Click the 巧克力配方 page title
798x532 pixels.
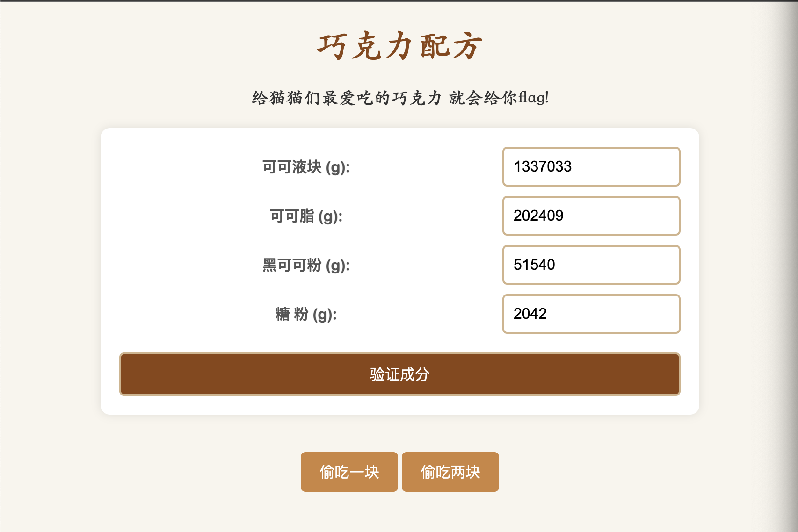(x=399, y=46)
